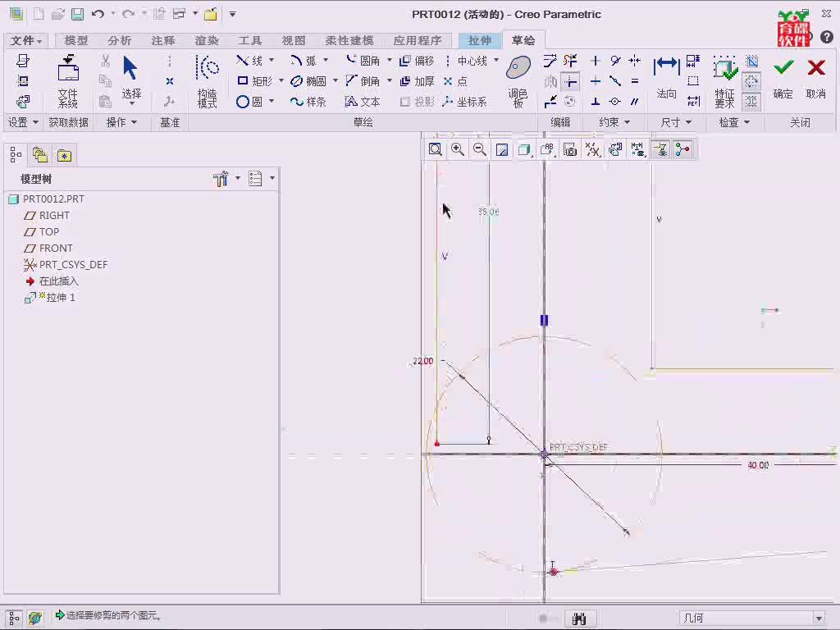Click the Select (选择) tool button

[x=131, y=80]
